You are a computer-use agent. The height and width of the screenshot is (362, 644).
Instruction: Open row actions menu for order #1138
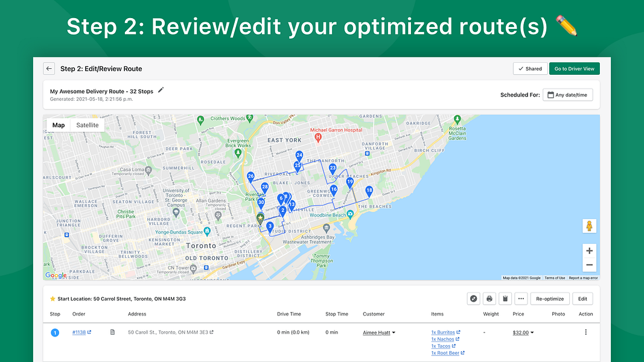pyautogui.click(x=585, y=332)
